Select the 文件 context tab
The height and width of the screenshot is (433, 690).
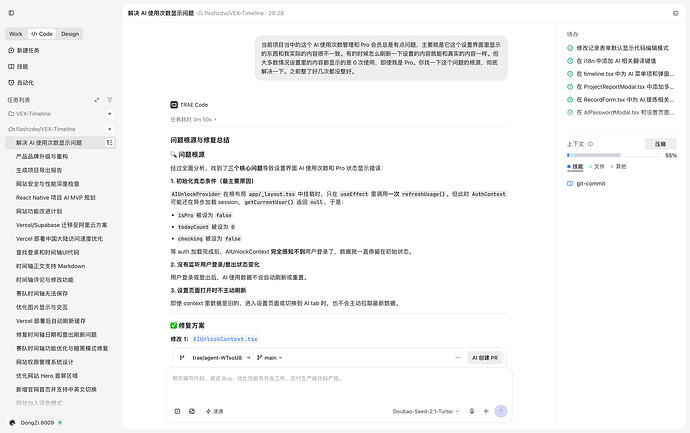[x=597, y=166]
